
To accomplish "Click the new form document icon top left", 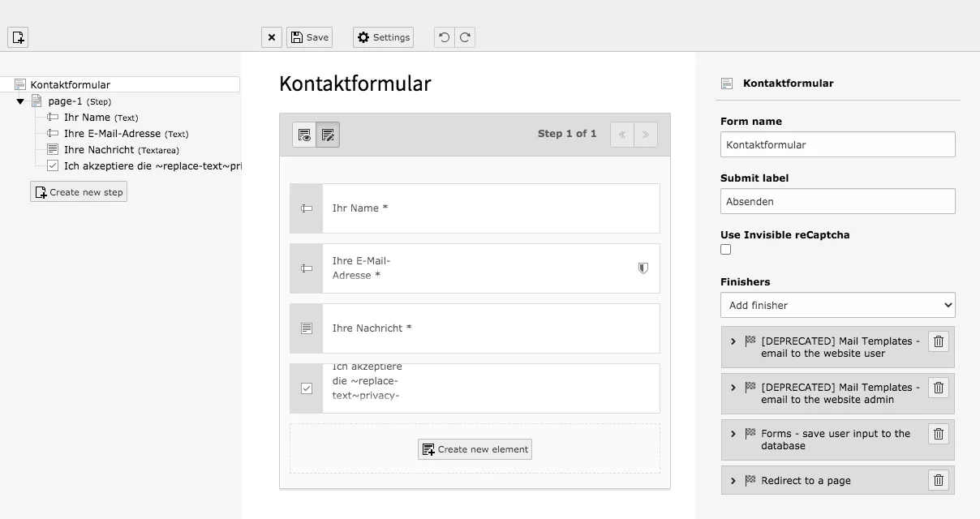I will (x=17, y=37).
